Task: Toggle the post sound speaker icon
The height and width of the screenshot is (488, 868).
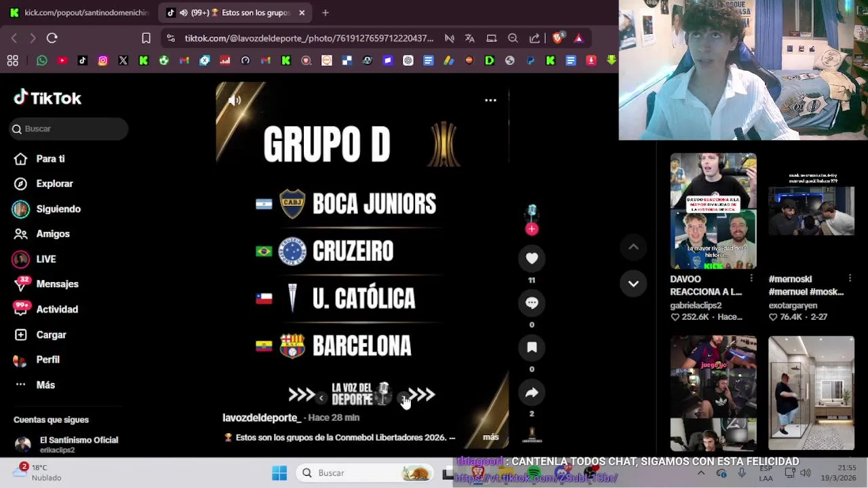Action: (235, 101)
